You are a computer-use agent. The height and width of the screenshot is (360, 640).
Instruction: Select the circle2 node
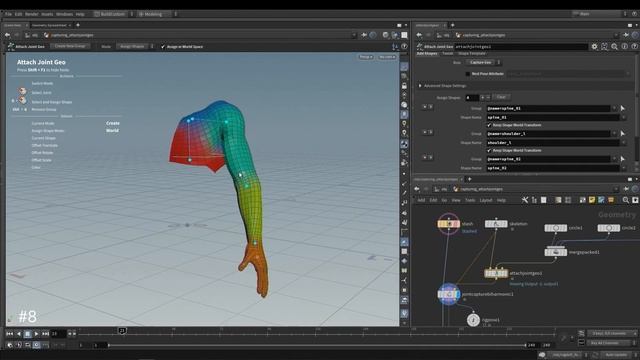pos(609,228)
